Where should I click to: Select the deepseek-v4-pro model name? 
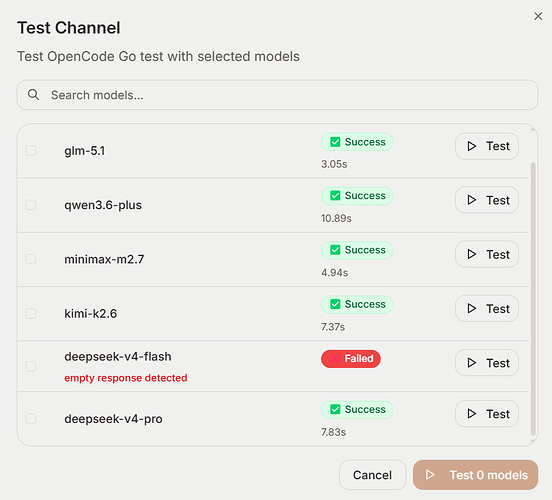[113, 419]
